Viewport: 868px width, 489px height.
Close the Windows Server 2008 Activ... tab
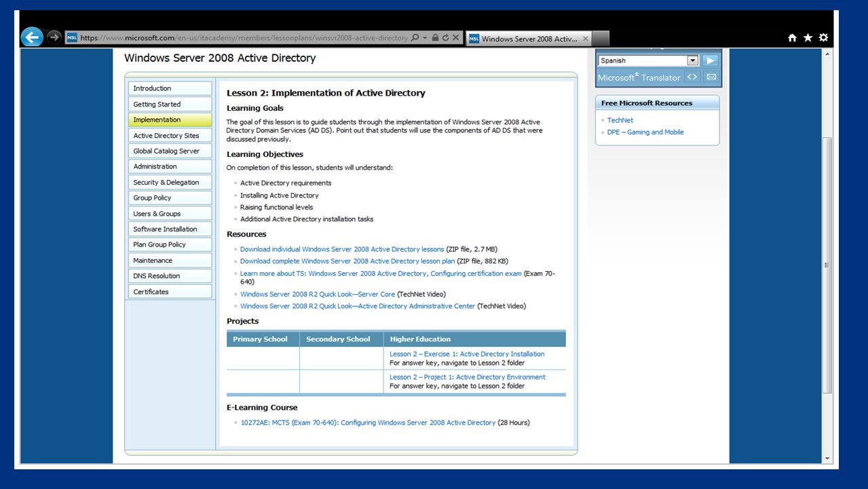(586, 39)
